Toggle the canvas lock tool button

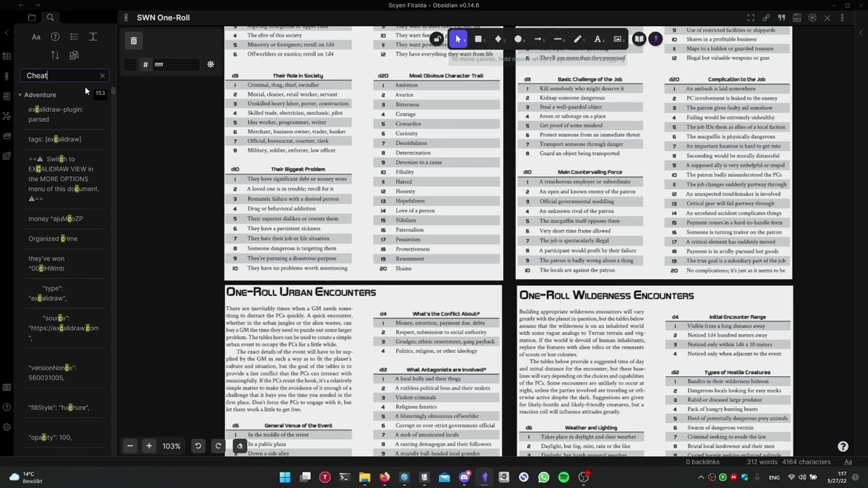click(x=437, y=39)
